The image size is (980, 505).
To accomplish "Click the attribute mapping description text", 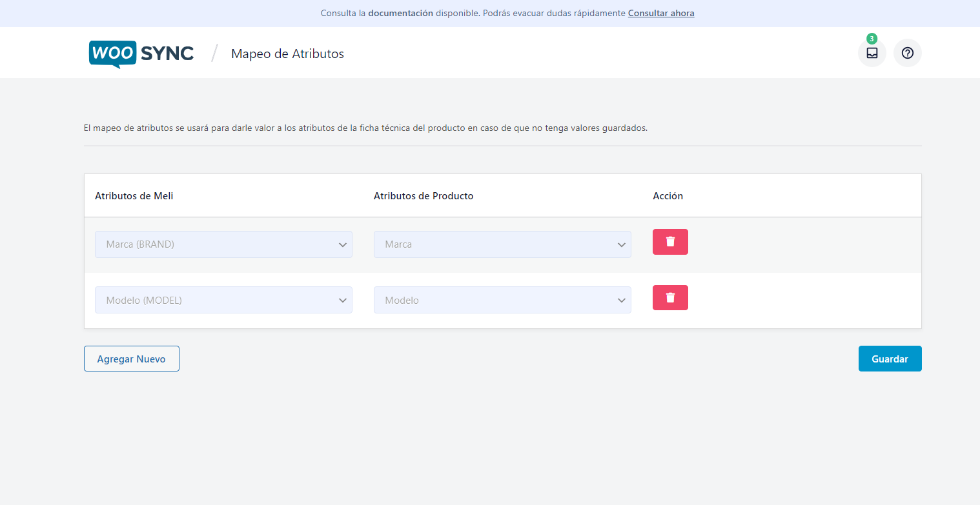I will point(365,128).
